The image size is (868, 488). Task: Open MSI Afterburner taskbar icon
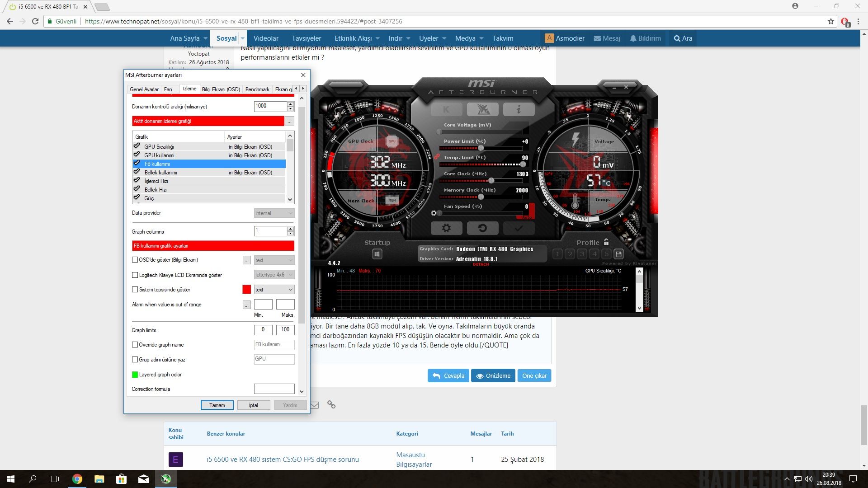166,479
